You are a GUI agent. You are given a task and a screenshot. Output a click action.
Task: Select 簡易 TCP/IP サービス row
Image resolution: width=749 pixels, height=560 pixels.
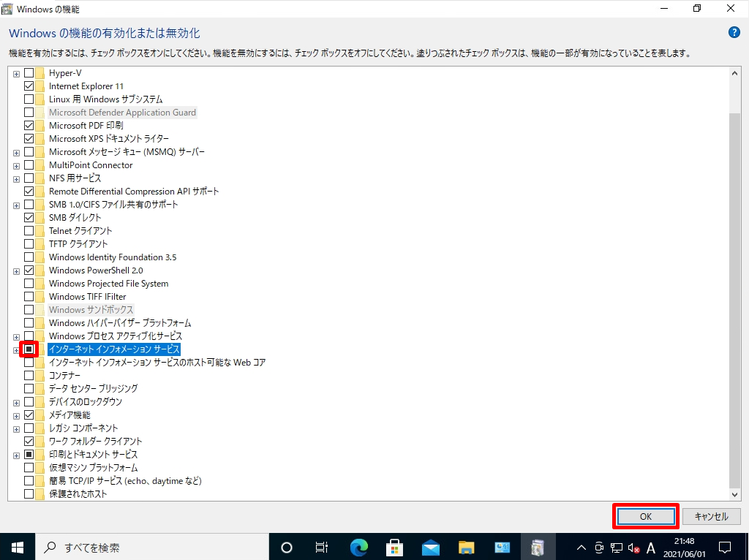tap(125, 481)
